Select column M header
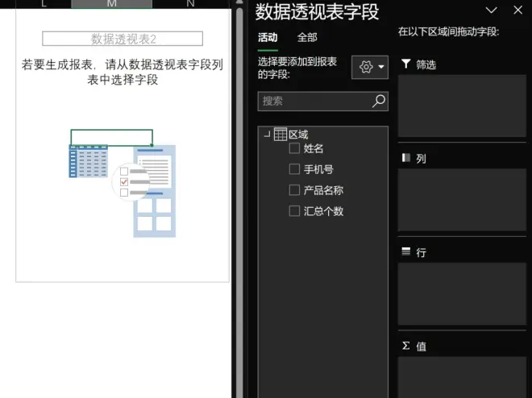 [x=111, y=4]
